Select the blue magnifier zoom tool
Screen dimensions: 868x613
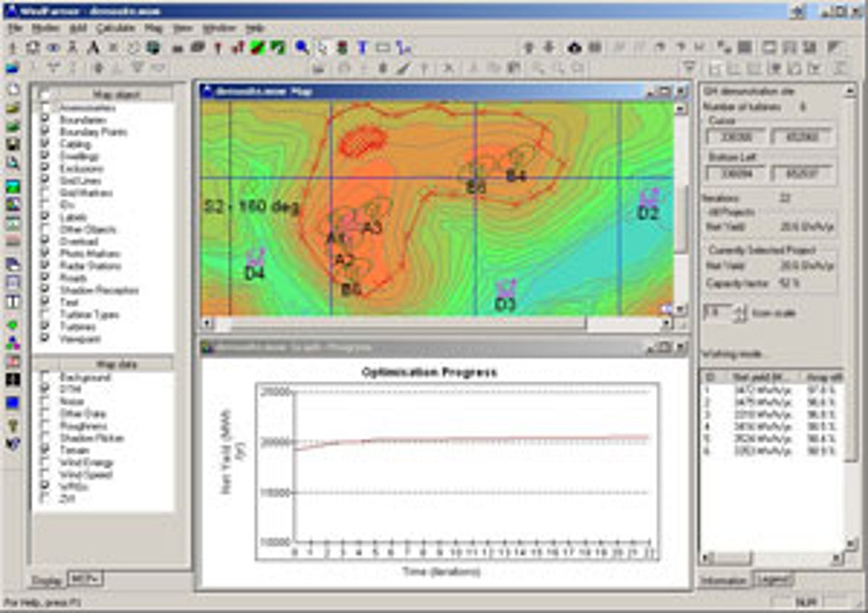(302, 48)
